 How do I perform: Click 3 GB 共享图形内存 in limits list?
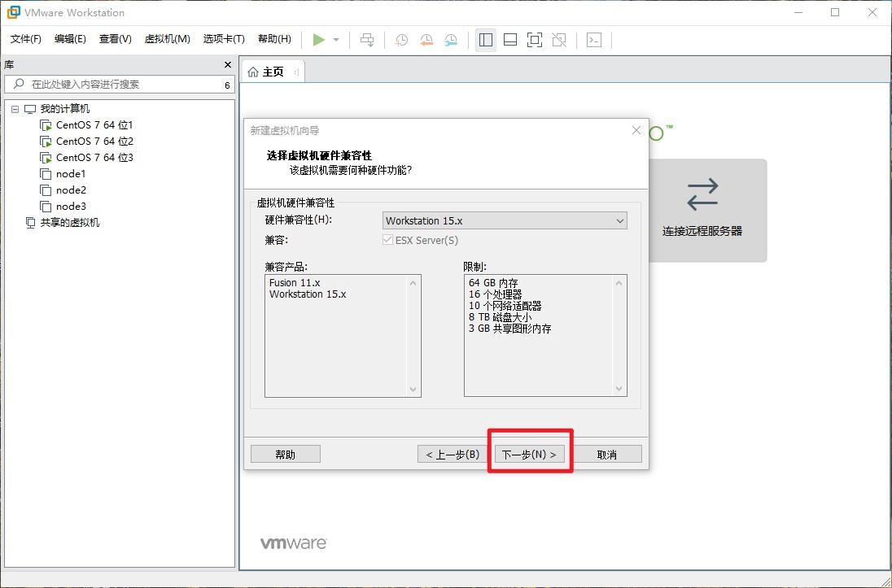(509, 328)
